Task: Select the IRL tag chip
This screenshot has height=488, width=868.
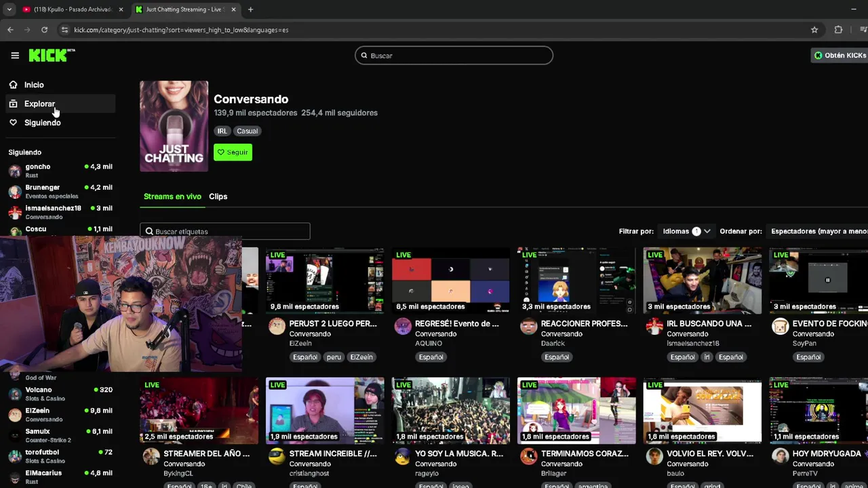Action: click(x=222, y=131)
